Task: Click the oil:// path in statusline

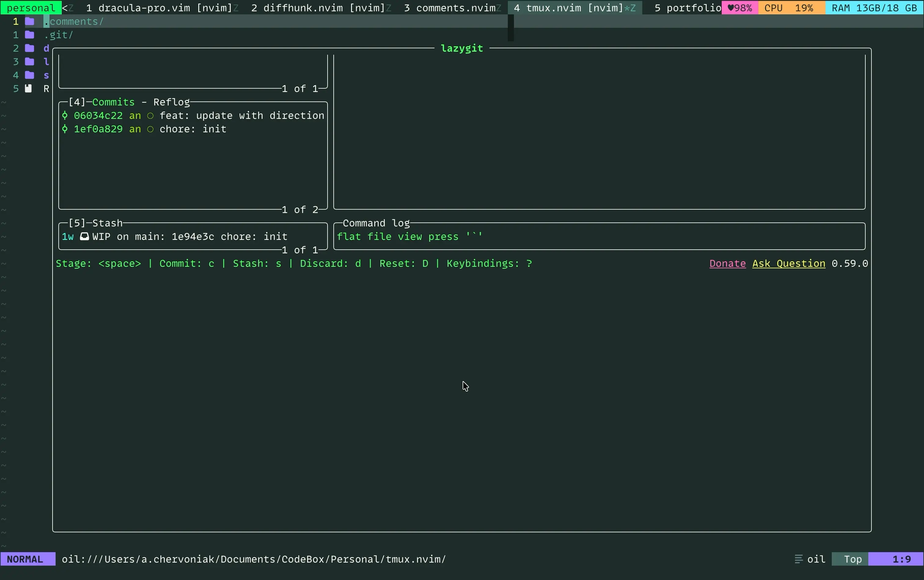Action: (x=254, y=559)
